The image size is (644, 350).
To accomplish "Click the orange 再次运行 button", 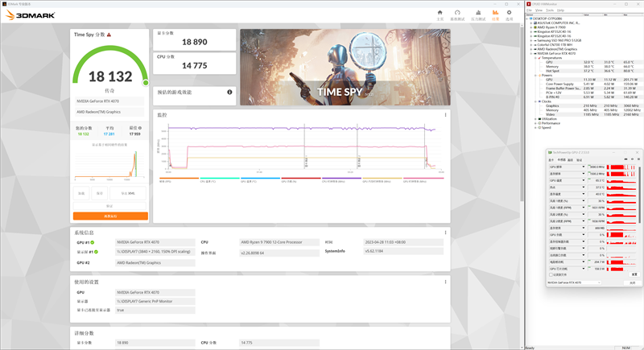I will tap(110, 216).
